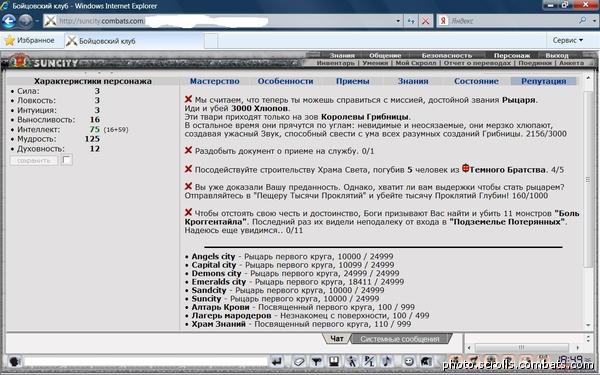600x375 pixels.
Task: Click the helmet icon in chat toolbar
Action: 426,361
